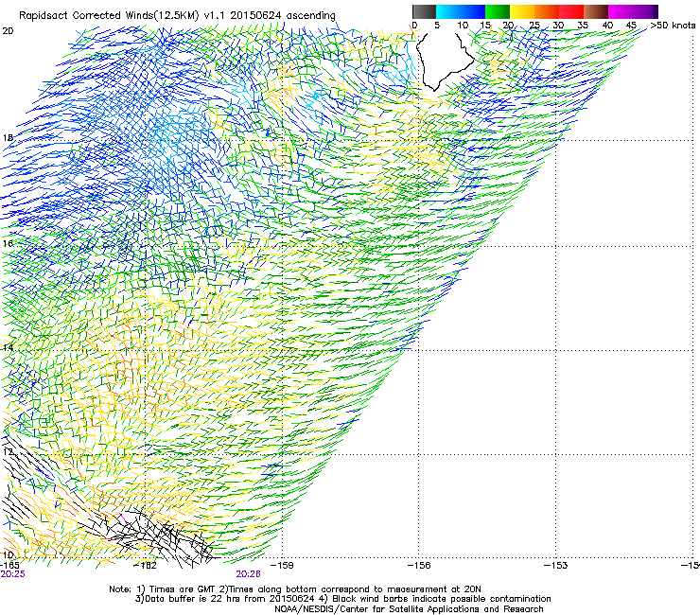Screen dimensions: 700x615
Task: Click the purple '20:25' time label
Action: point(13,574)
